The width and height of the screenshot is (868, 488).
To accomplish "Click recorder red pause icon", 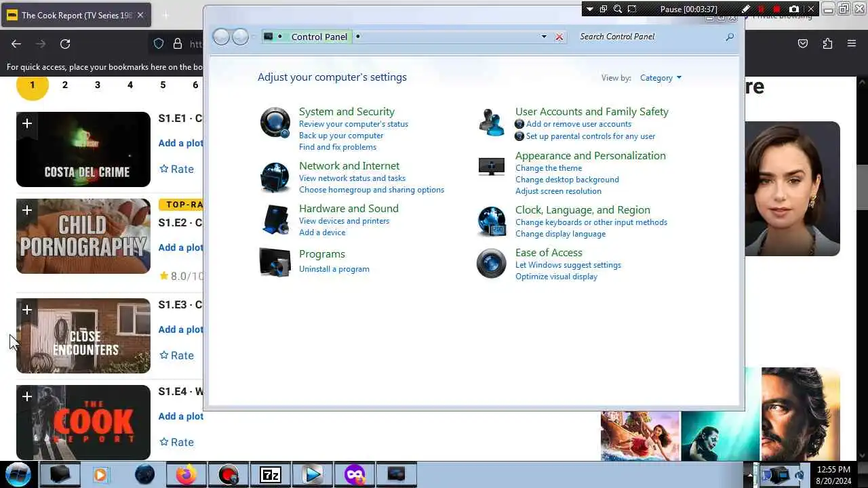I will (761, 9).
